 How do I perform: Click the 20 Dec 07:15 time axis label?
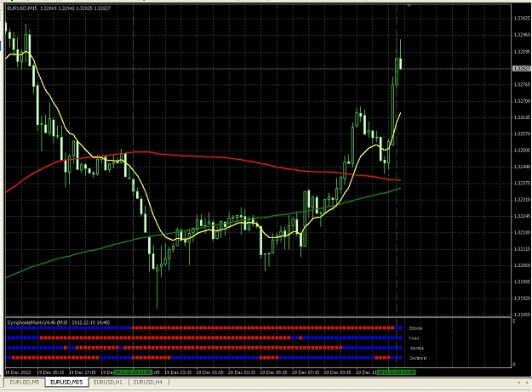pyautogui.click(x=306, y=372)
